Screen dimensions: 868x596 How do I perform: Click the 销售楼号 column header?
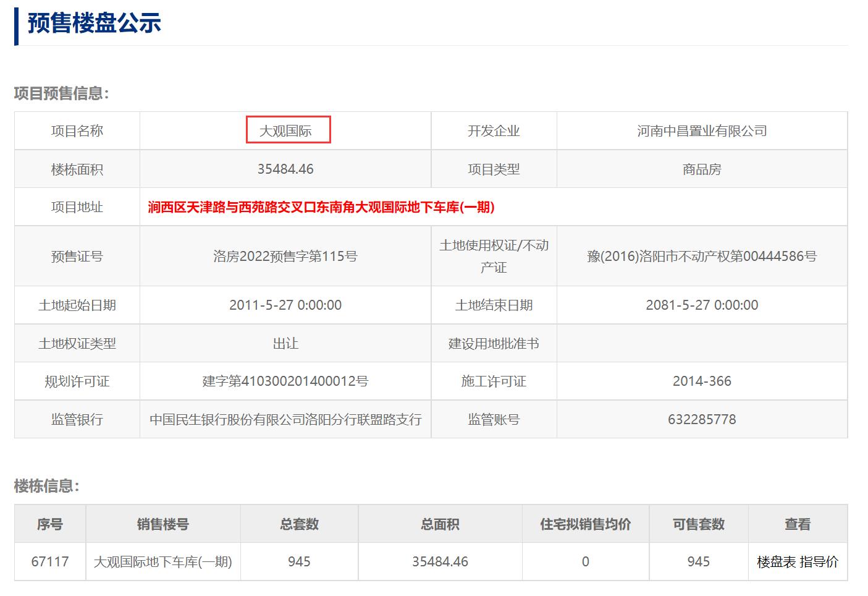tap(164, 524)
